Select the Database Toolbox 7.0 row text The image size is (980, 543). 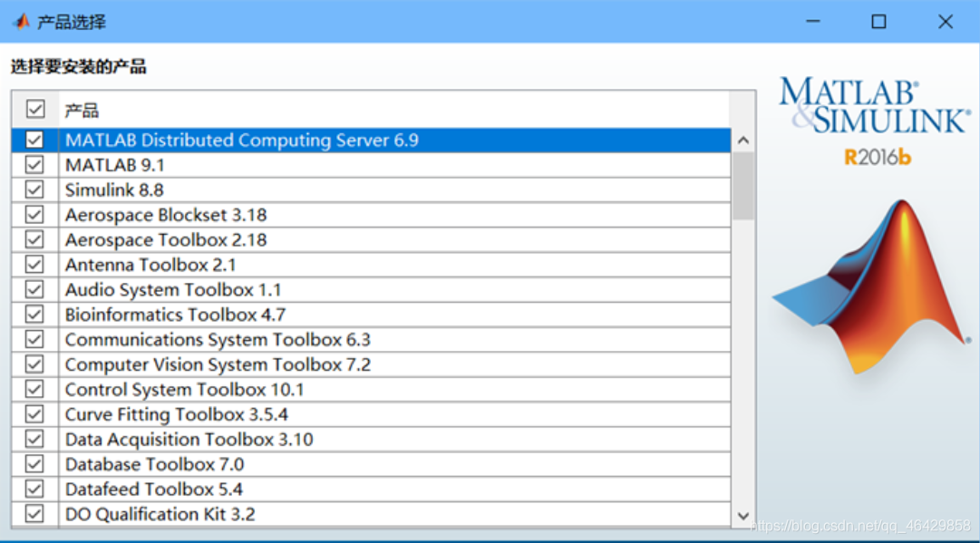(x=154, y=464)
